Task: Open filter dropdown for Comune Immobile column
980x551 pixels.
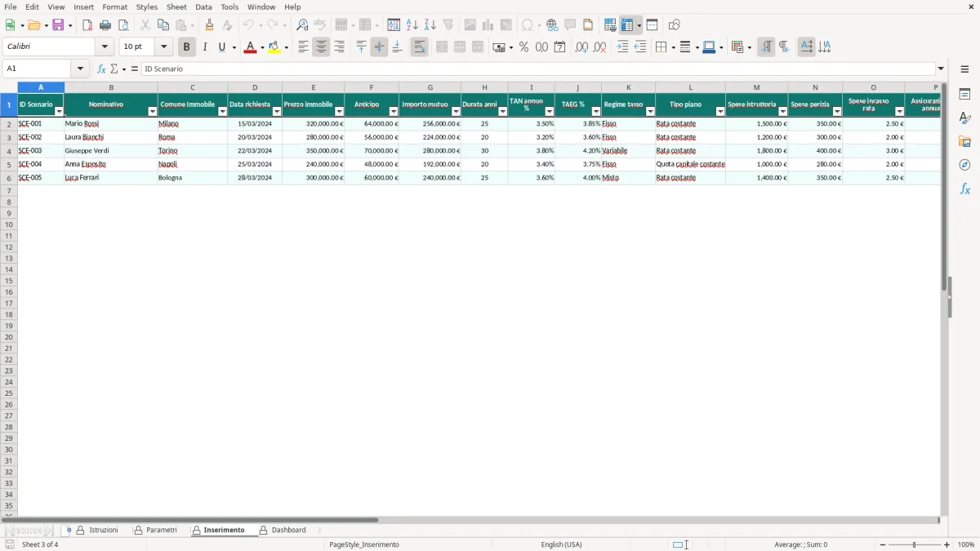Action: [222, 111]
